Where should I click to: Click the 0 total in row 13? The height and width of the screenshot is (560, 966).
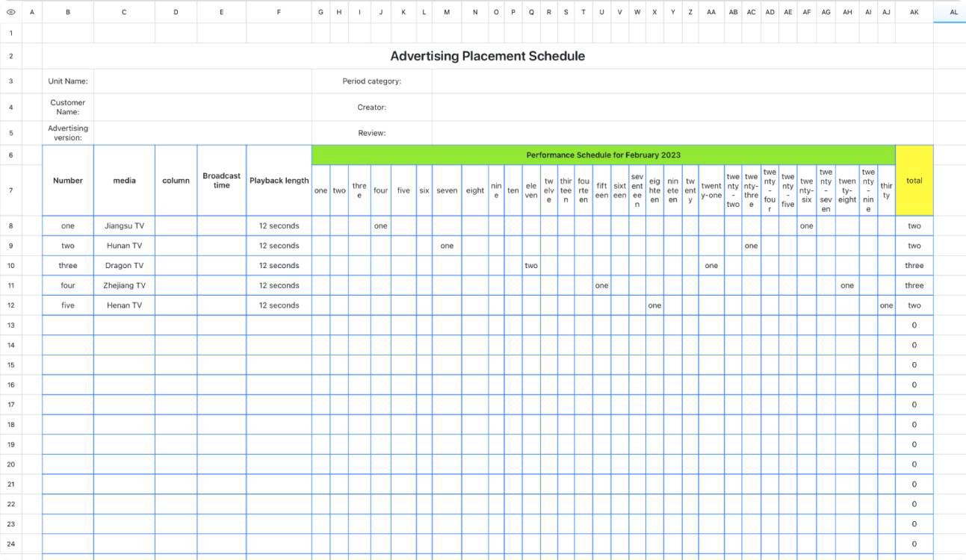coord(914,326)
